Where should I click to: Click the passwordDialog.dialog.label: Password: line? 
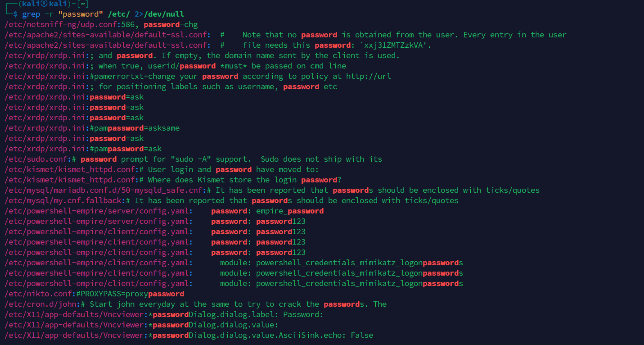238,314
